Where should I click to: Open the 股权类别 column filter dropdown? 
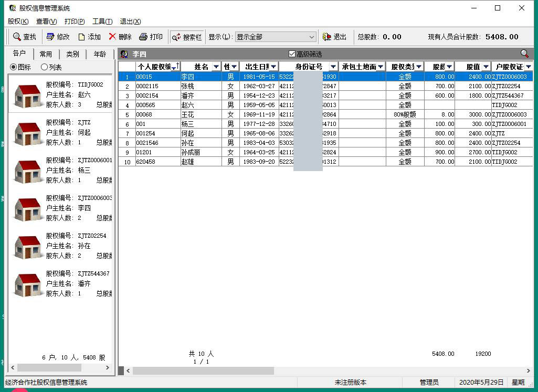(x=419, y=67)
